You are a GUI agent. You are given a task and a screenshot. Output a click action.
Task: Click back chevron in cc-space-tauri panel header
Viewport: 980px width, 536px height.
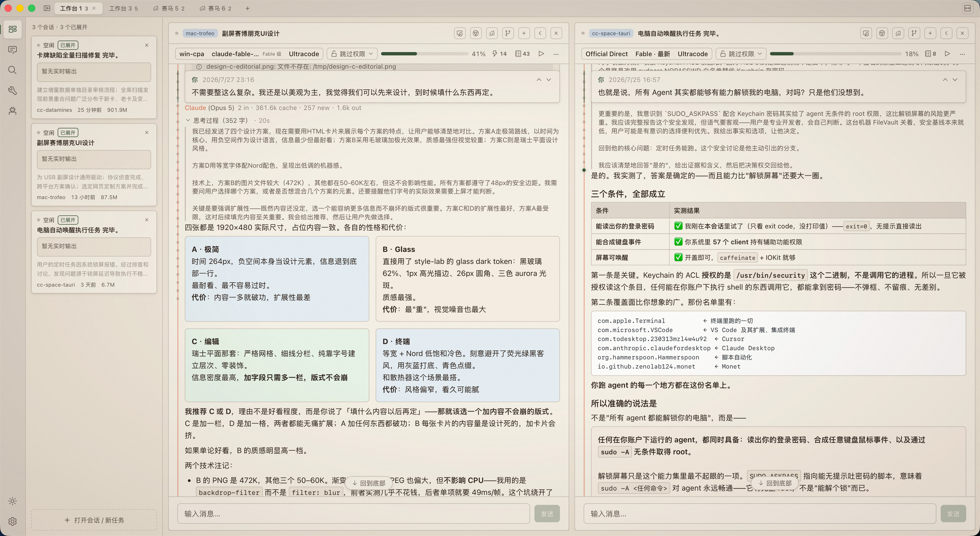tap(946, 33)
